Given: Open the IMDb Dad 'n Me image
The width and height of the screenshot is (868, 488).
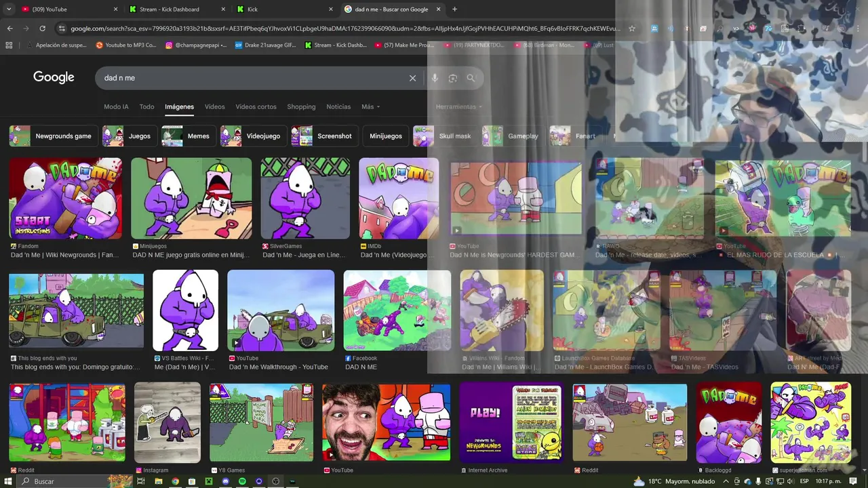Looking at the screenshot, I should coord(399,198).
